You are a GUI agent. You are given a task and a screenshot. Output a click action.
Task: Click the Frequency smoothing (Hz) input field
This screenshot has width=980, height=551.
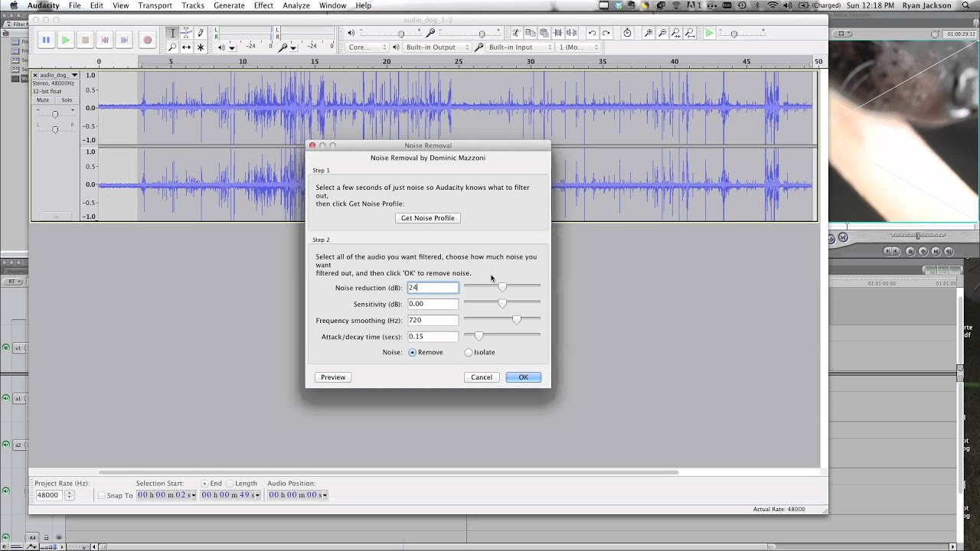pos(433,320)
